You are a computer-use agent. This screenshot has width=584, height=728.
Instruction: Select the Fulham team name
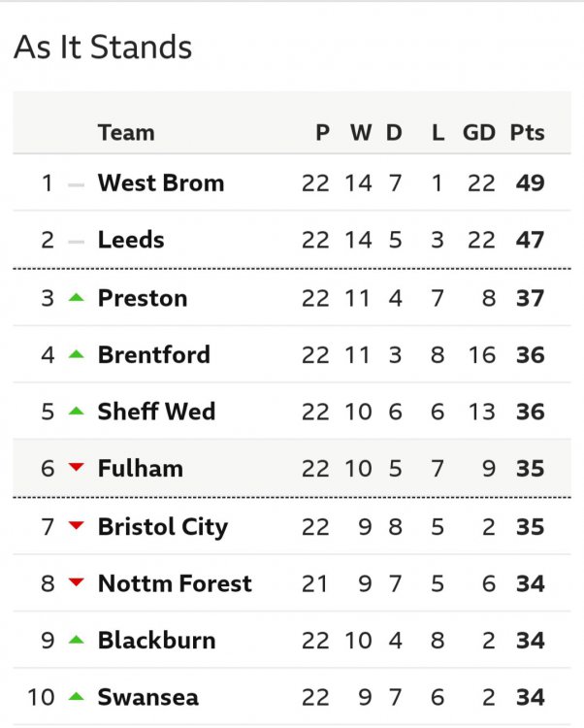pyautogui.click(x=141, y=469)
